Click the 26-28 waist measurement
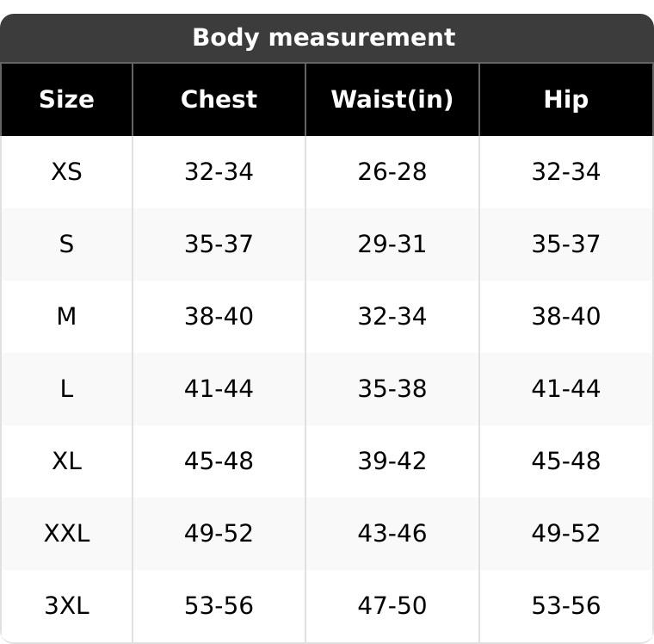This screenshot has height=644, width=654. point(392,172)
